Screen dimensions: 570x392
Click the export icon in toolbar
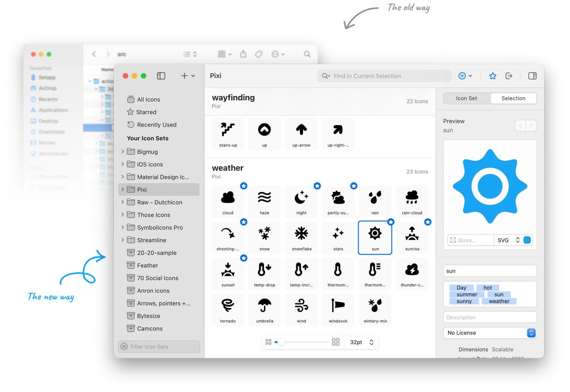click(509, 76)
